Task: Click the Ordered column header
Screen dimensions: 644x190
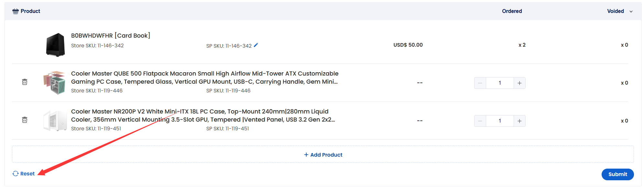Action: tap(512, 11)
